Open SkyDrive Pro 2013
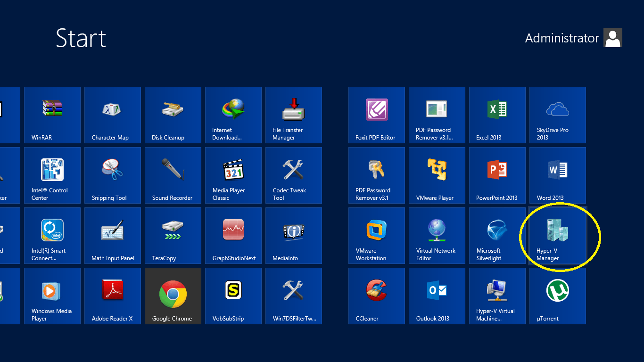Screen dimensions: 644x362 (557, 115)
